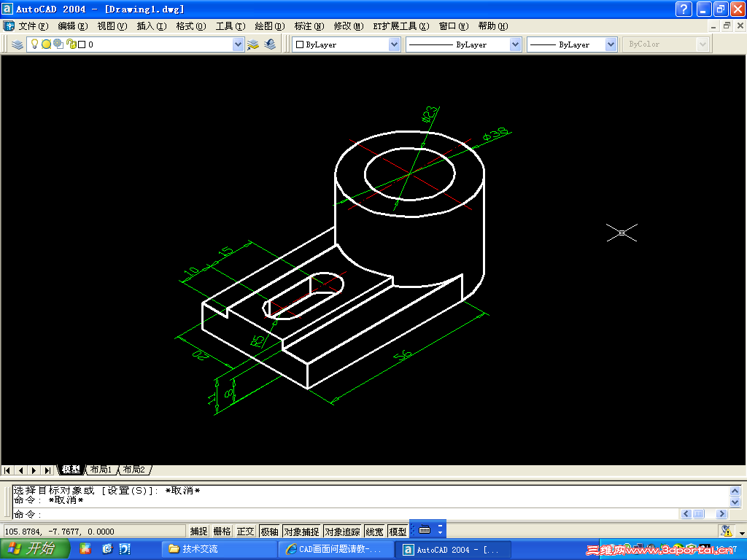Toggle 正交 ortho mode
The image size is (747, 560).
pyautogui.click(x=245, y=532)
